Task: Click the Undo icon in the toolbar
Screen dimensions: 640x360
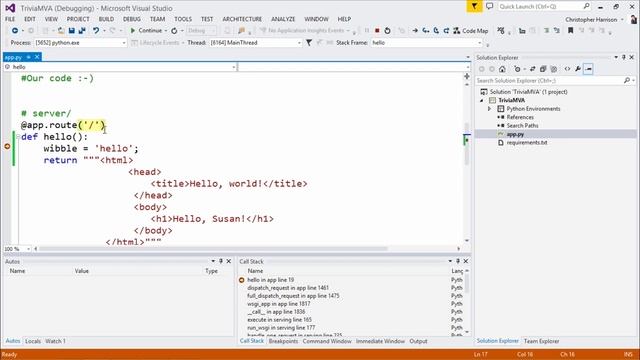Action: pos(96,31)
